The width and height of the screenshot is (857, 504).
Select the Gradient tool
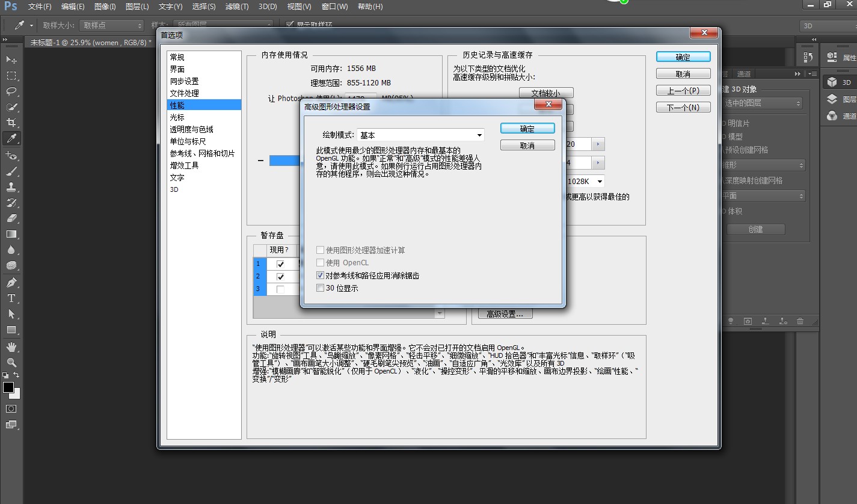click(x=11, y=234)
